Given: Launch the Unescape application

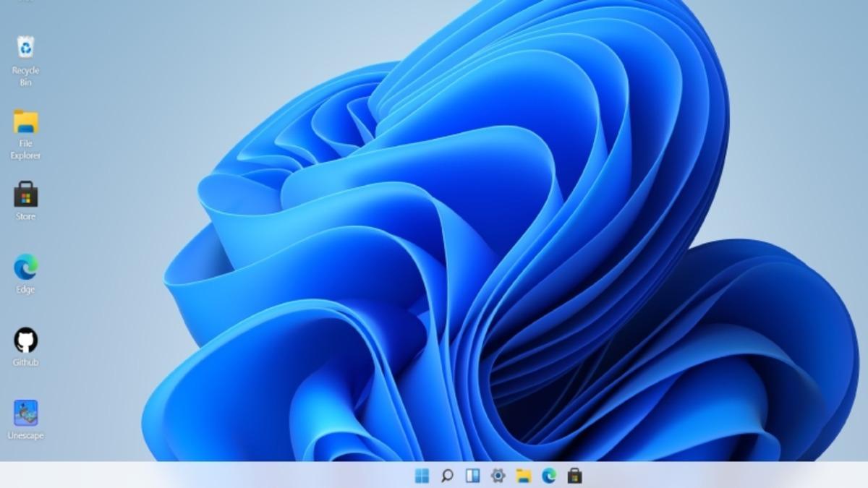Looking at the screenshot, I should coord(26,412).
